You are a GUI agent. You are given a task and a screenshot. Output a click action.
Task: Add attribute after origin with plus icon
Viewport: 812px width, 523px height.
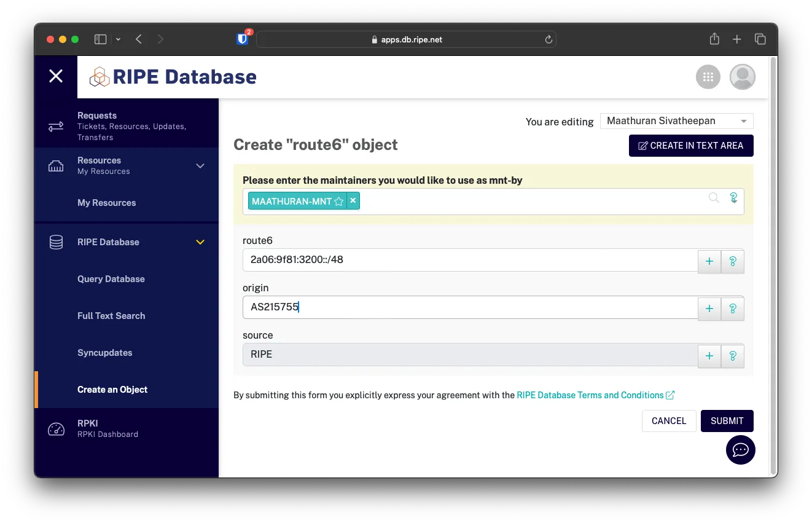[x=709, y=309]
